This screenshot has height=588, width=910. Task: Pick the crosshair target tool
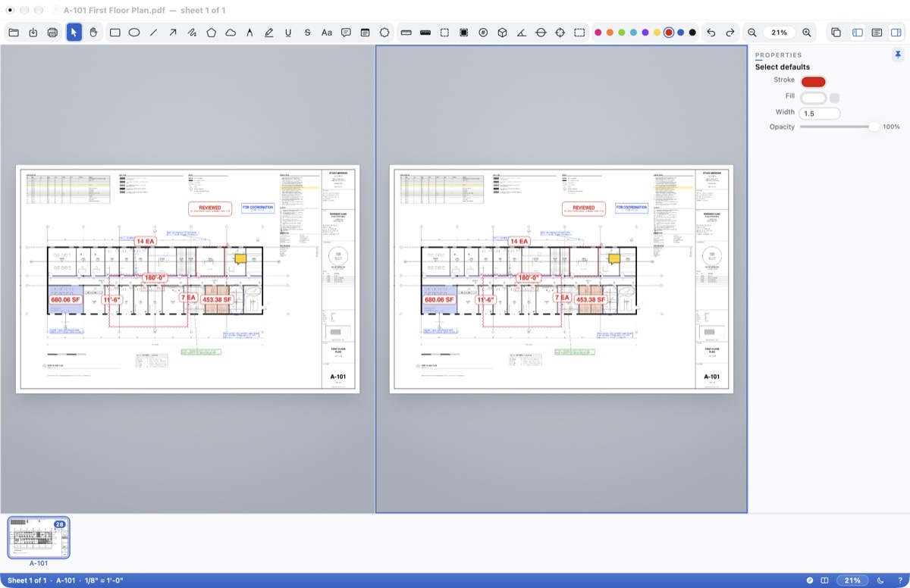(560, 33)
